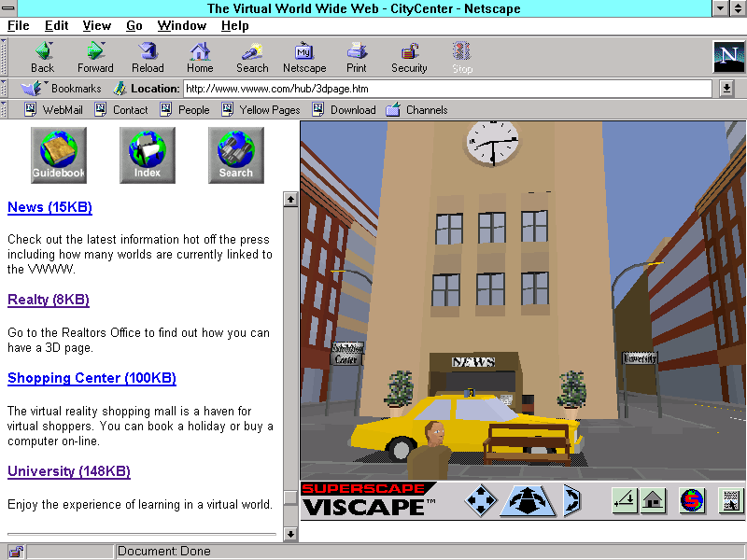Open the Edit menu
747x560 pixels.
(56, 26)
